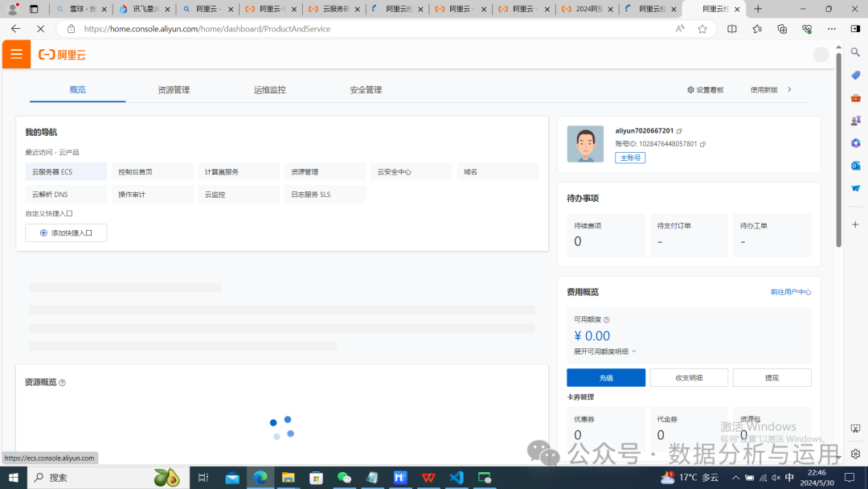The width and height of the screenshot is (868, 489).
Task: Open the Edge sidebar search icon
Action: [855, 52]
